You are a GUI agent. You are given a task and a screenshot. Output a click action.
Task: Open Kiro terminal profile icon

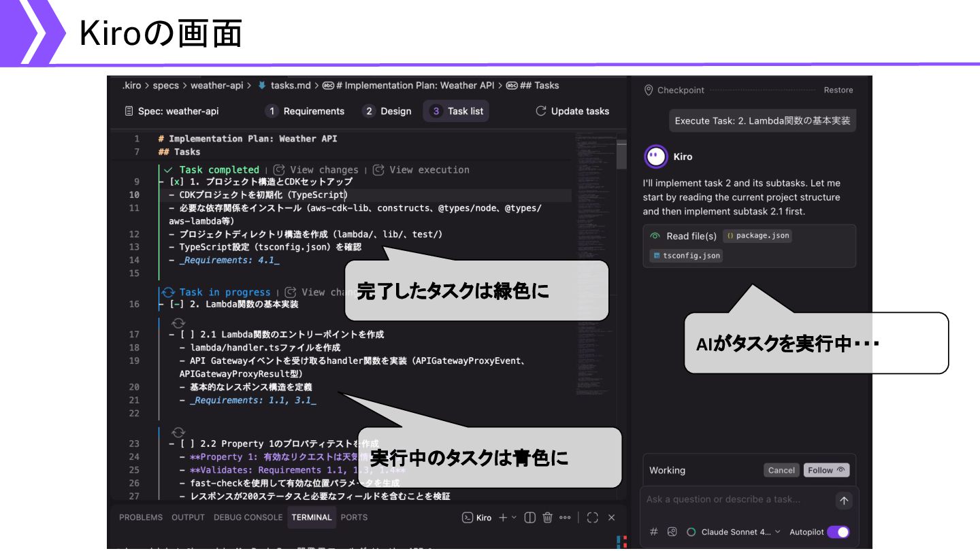point(468,518)
